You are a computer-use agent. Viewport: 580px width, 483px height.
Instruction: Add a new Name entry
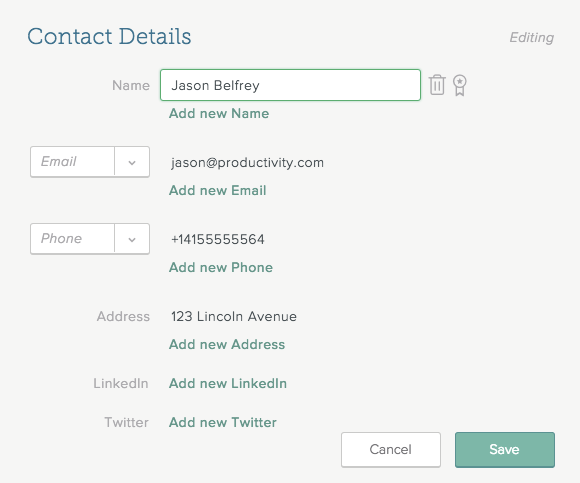[x=219, y=114]
